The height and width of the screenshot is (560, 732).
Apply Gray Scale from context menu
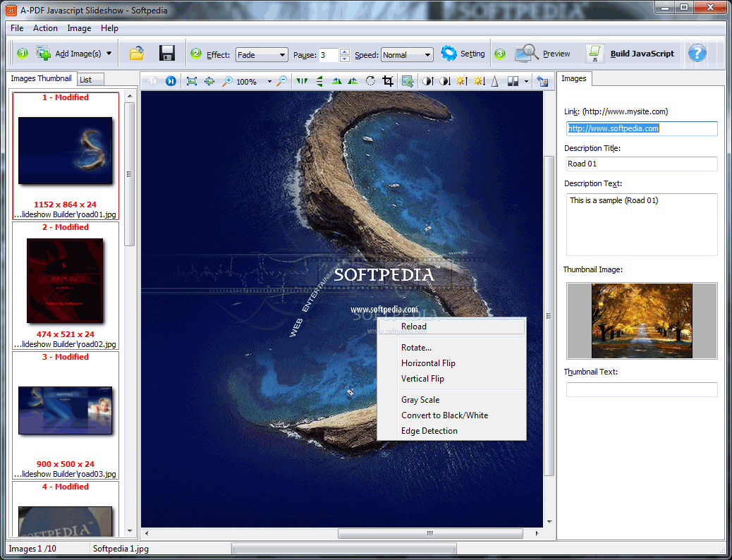[x=451, y=400]
